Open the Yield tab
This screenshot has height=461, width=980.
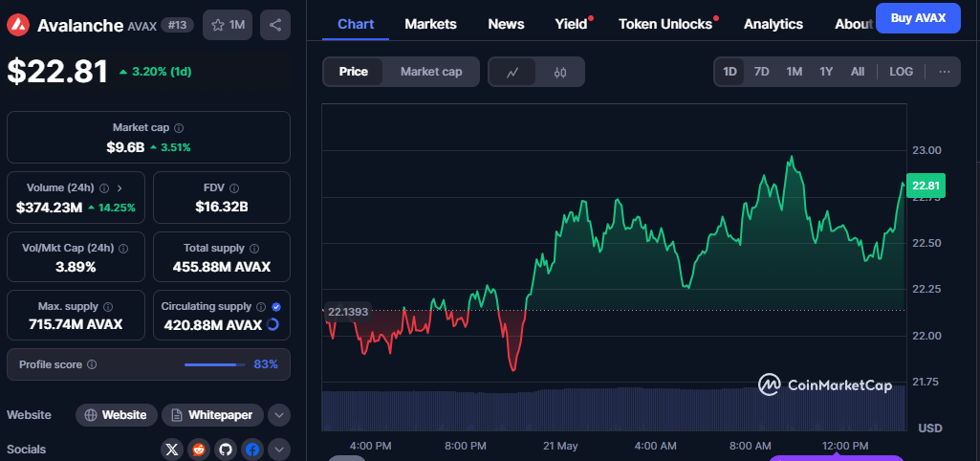(x=572, y=25)
